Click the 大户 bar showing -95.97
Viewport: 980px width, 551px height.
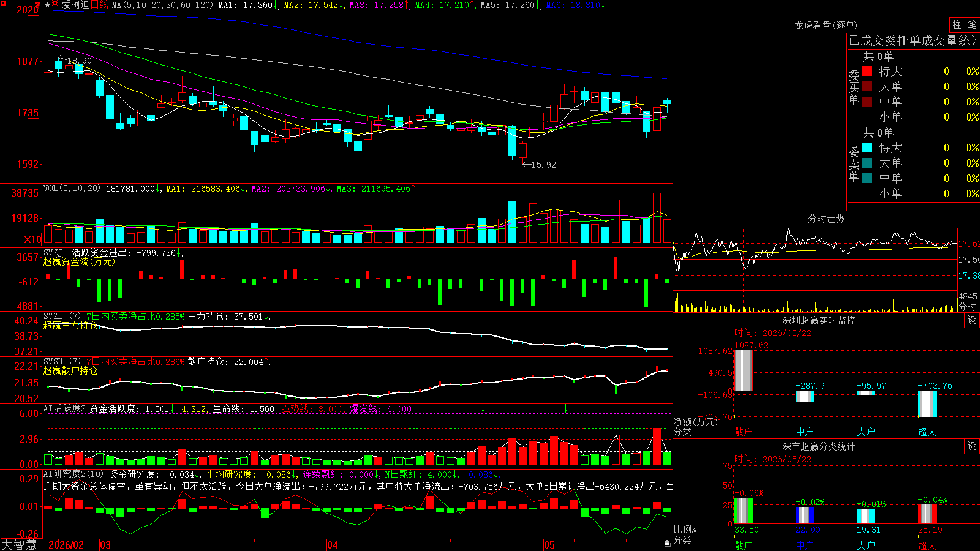[x=866, y=393]
